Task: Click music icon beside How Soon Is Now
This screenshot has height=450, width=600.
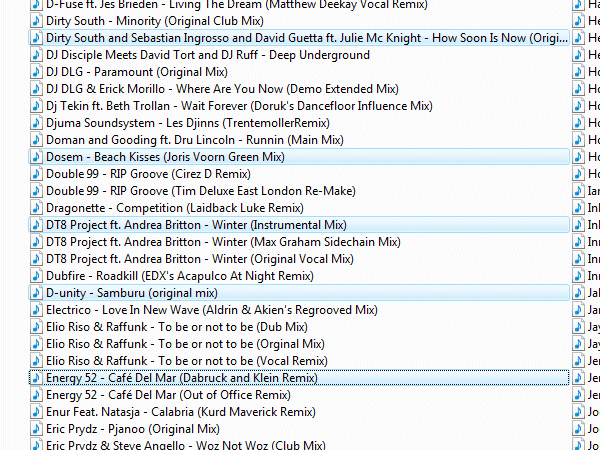Action: coord(36,38)
